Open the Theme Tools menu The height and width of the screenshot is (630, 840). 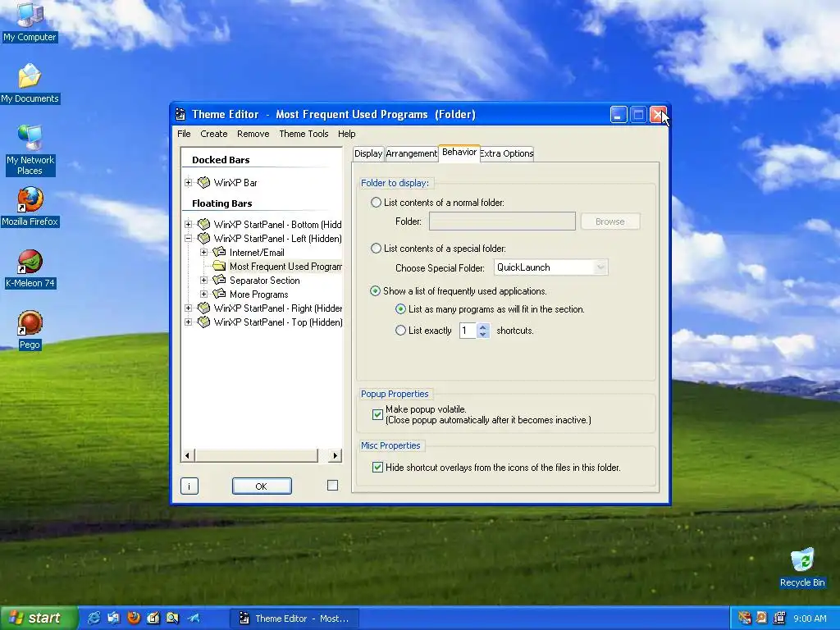point(304,134)
